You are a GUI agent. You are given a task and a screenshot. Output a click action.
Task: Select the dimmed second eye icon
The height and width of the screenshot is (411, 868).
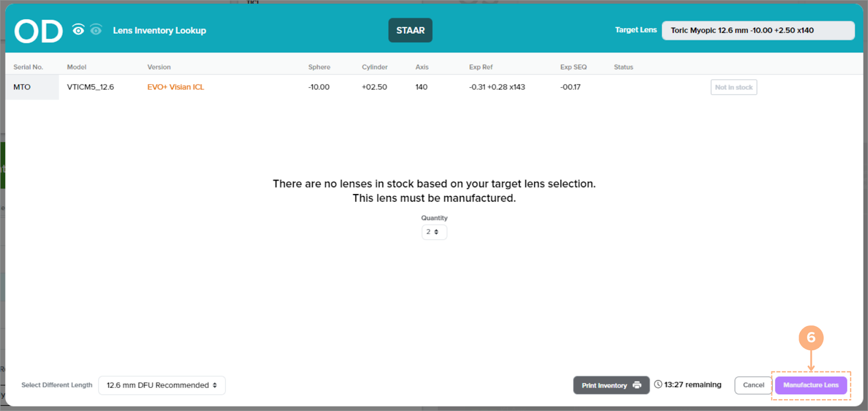(96, 30)
